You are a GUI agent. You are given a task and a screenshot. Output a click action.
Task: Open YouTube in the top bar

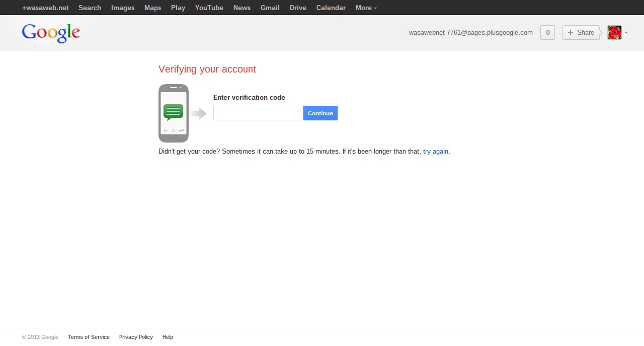pyautogui.click(x=209, y=8)
